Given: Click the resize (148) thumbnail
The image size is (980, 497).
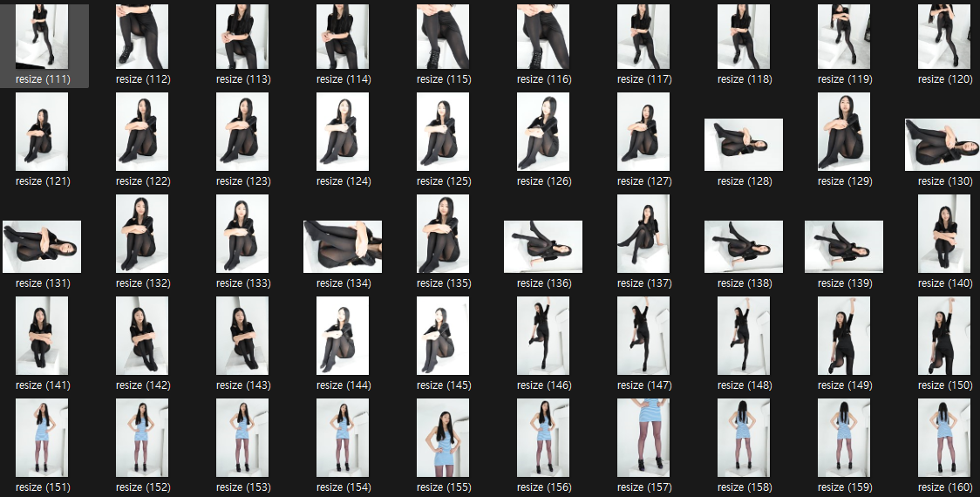Looking at the screenshot, I should (744, 336).
